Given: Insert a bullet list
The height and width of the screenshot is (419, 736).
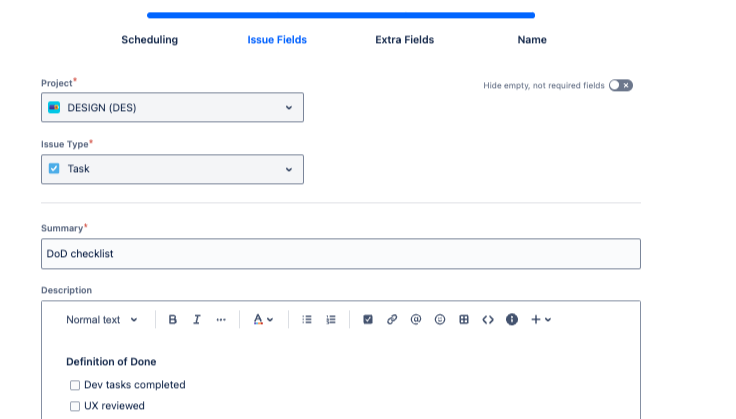Looking at the screenshot, I should [x=307, y=320].
